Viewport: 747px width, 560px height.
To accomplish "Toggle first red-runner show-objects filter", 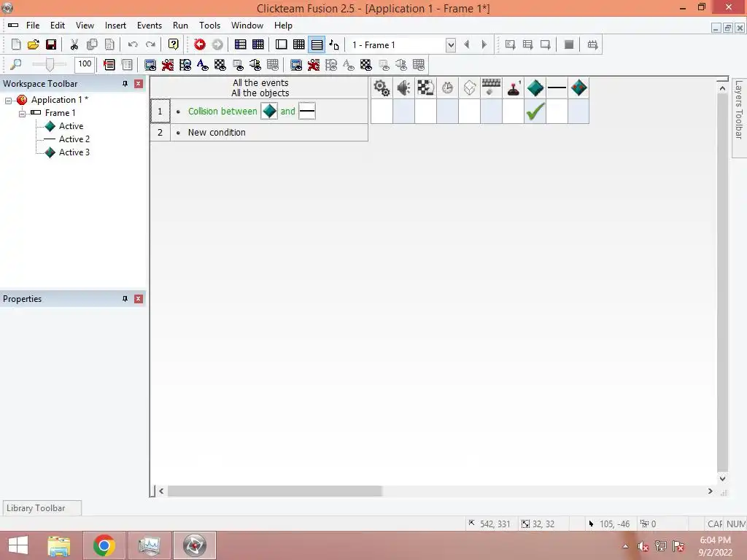I will (168, 65).
